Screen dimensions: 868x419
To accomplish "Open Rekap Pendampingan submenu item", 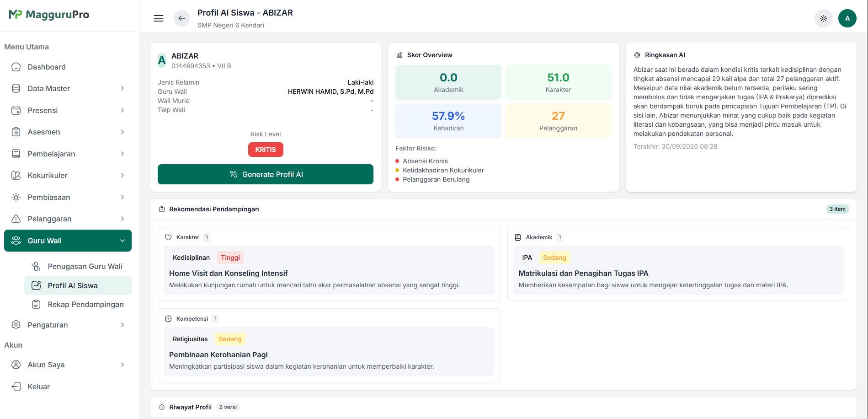I will click(78, 304).
